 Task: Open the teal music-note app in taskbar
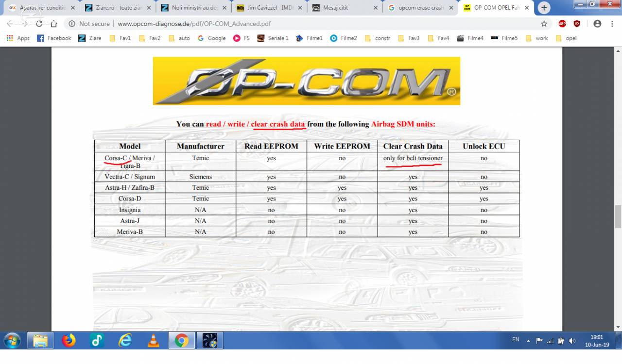click(97, 341)
